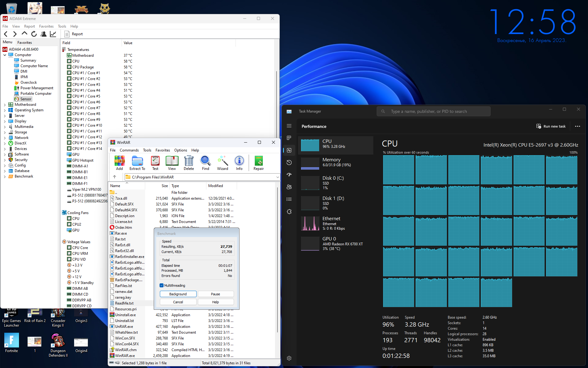
Task: Open WinRAR address path dropdown
Action: [277, 177]
